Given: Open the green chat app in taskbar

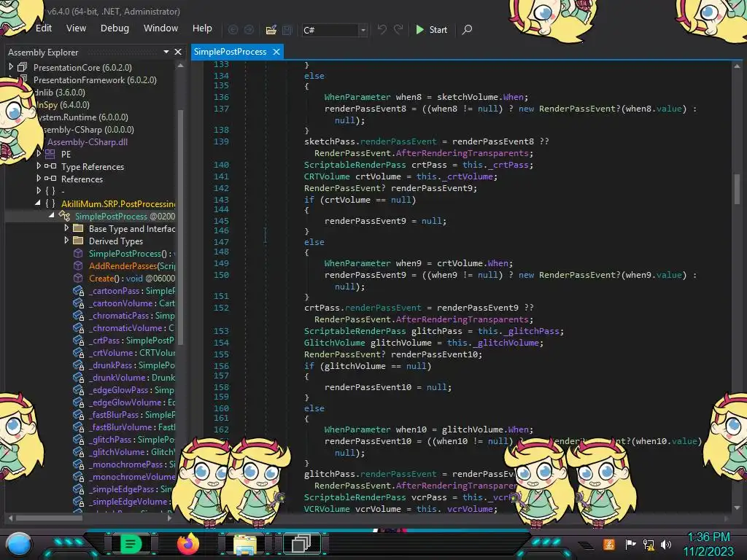Looking at the screenshot, I should click(x=131, y=543).
